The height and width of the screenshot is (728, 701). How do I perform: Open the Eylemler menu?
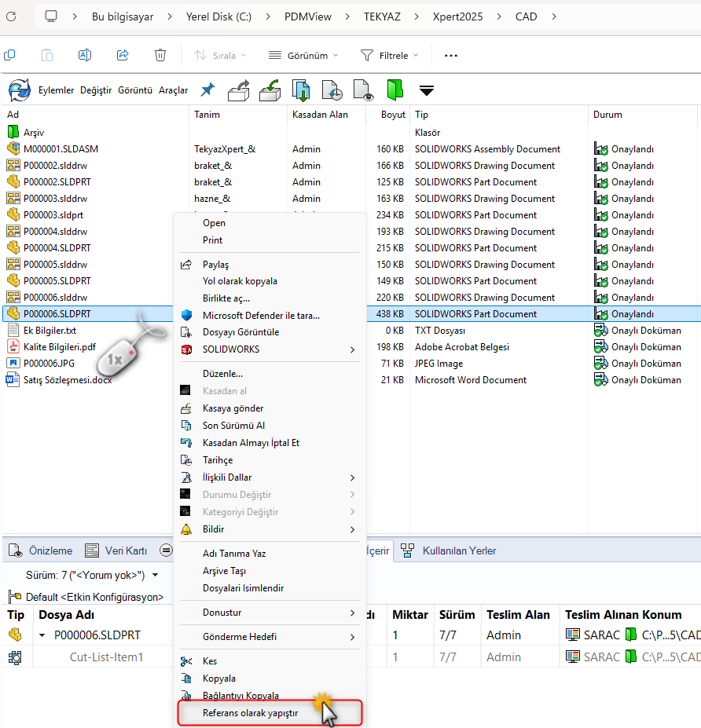pos(56,90)
